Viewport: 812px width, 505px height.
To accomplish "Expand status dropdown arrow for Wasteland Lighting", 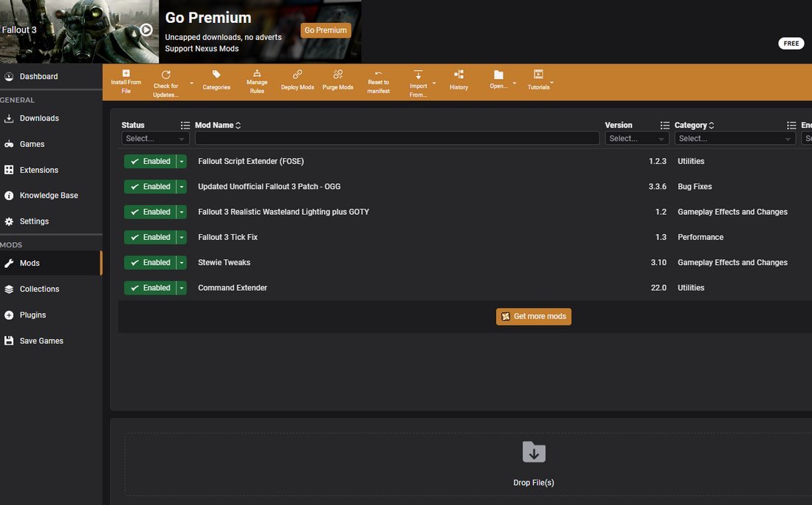I will click(182, 212).
